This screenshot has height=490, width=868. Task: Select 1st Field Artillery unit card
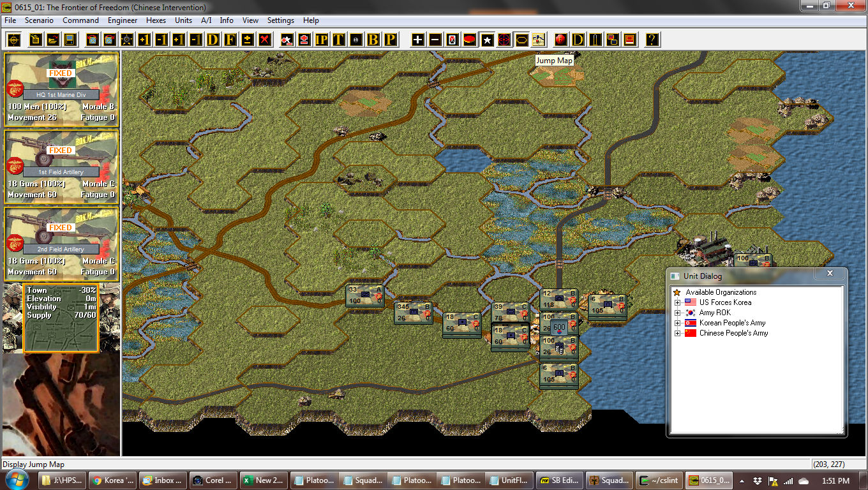point(61,166)
